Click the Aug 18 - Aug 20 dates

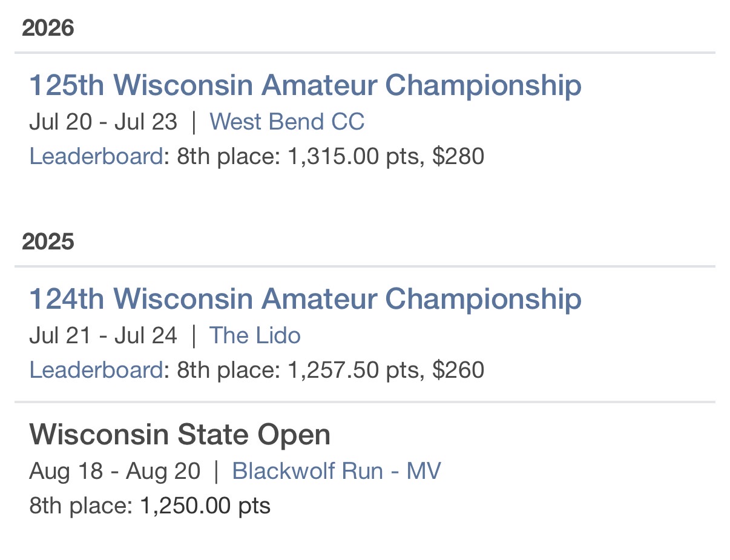point(114,471)
